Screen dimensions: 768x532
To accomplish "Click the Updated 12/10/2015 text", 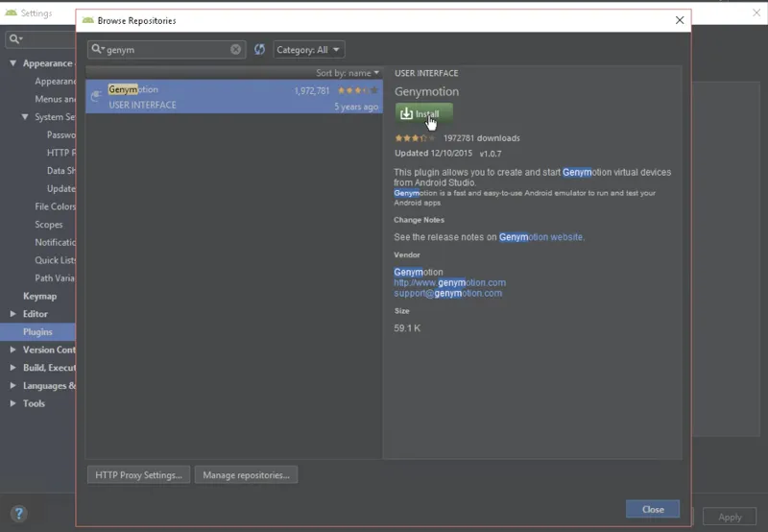I will coord(434,153).
